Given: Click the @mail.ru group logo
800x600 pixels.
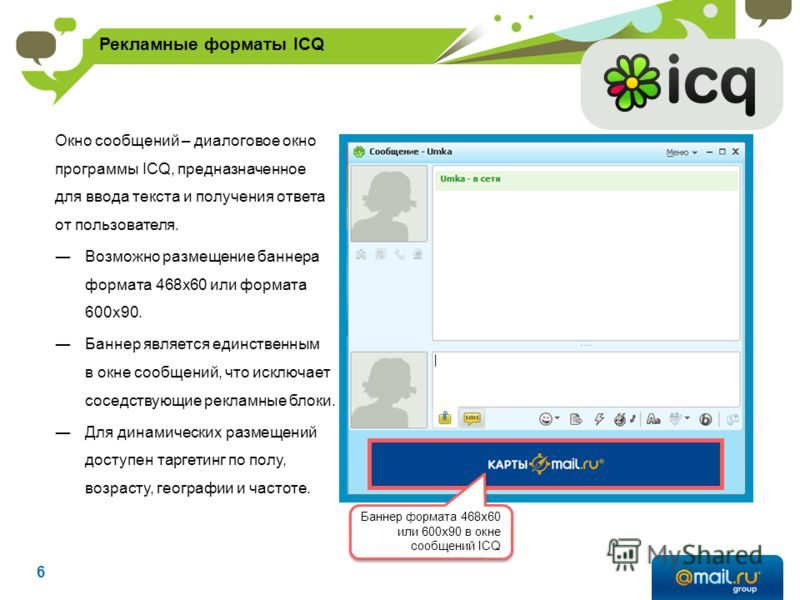Looking at the screenshot, I should (717, 579).
